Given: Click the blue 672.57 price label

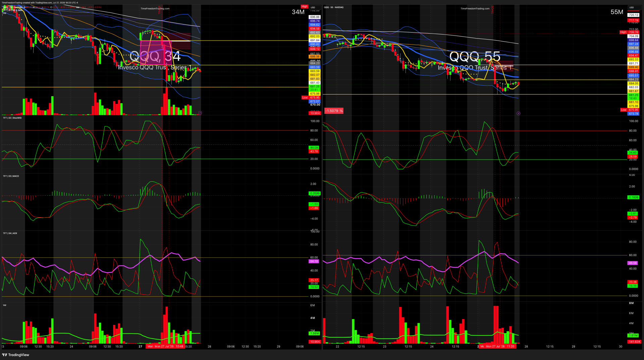Looking at the screenshot, I should 315,102.
